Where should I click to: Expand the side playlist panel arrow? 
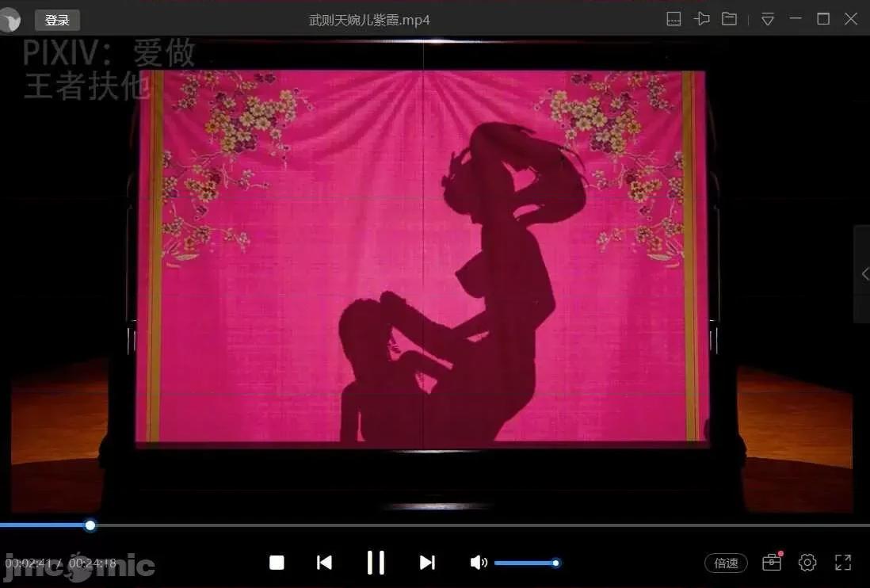point(864,273)
